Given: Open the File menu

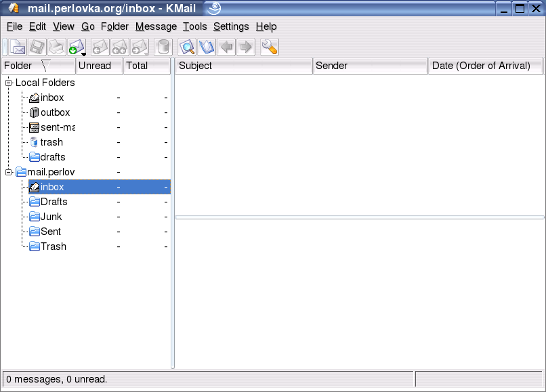Looking at the screenshot, I should coord(15,26).
